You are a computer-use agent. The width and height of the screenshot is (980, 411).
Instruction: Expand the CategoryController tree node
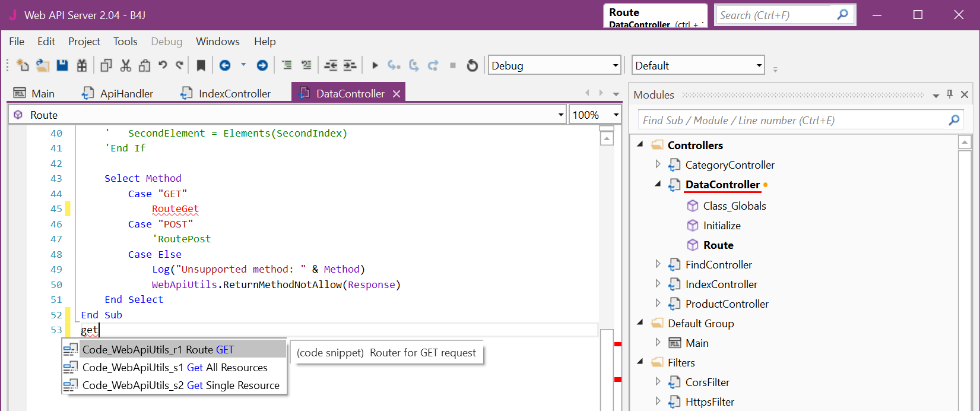point(658,165)
